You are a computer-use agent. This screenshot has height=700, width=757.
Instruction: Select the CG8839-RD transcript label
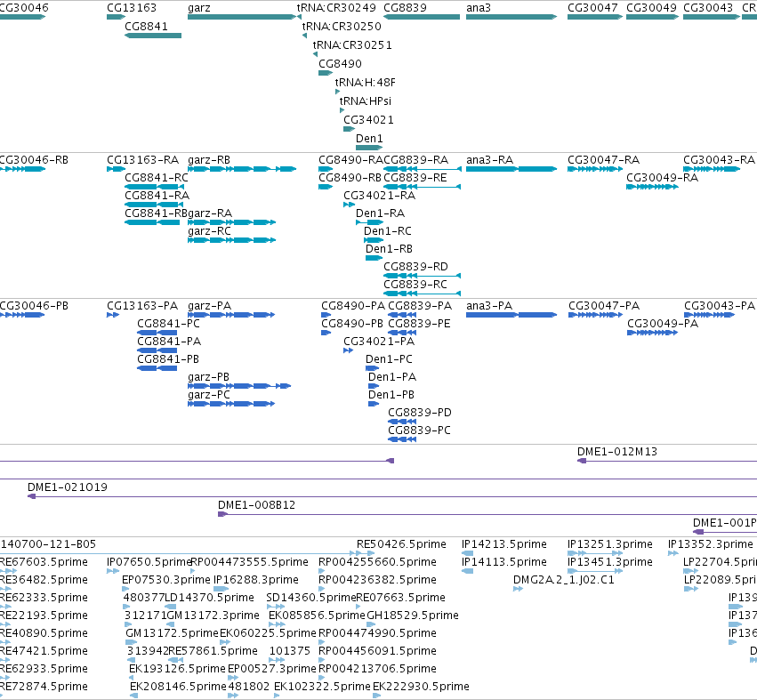pos(415,267)
